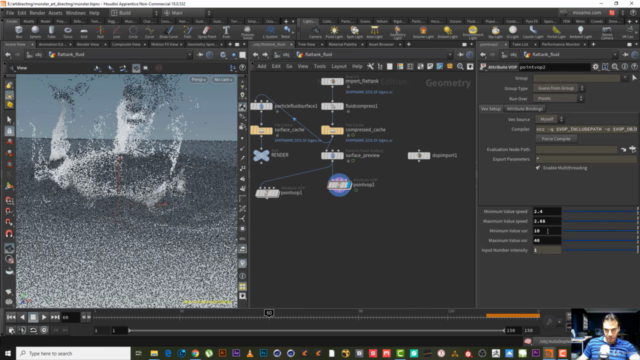
Task: Add a Sky Light from shelf
Action: (x=496, y=31)
